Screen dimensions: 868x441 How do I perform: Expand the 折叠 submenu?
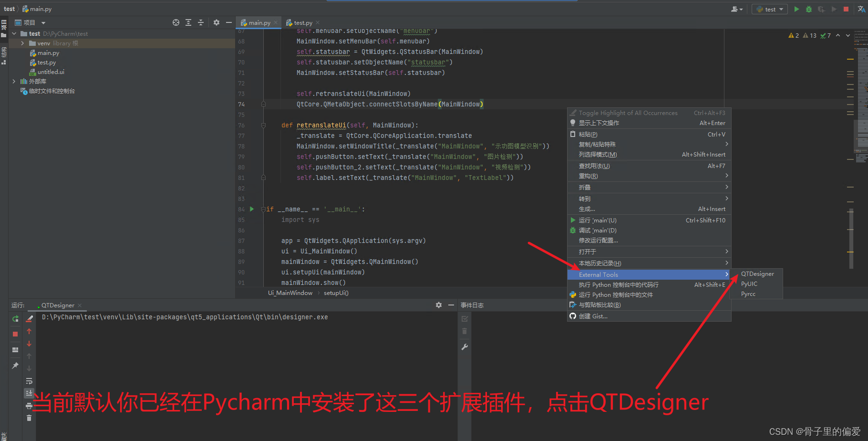(649, 188)
